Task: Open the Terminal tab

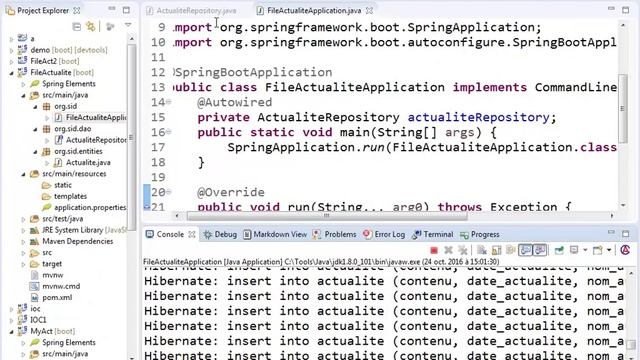Action: coord(433,234)
